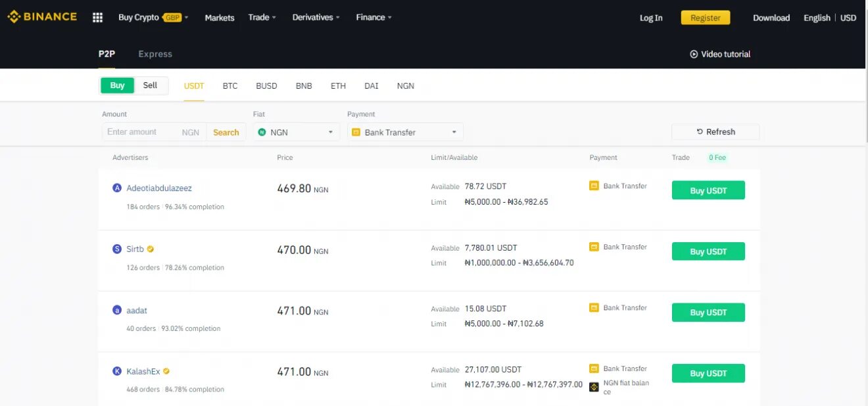Open KalashEx advertiser profile

click(143, 371)
